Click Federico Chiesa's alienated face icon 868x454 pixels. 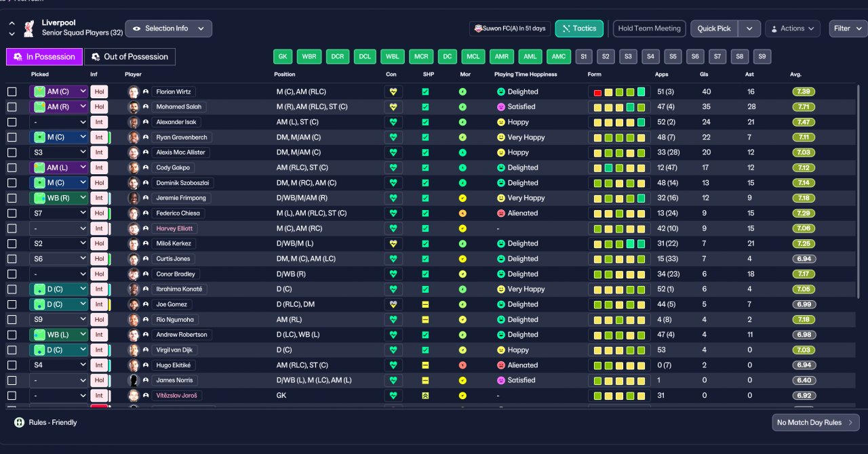click(x=501, y=213)
